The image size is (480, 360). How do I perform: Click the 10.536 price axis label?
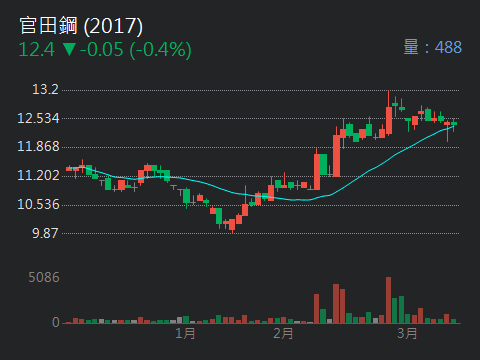(x=38, y=204)
